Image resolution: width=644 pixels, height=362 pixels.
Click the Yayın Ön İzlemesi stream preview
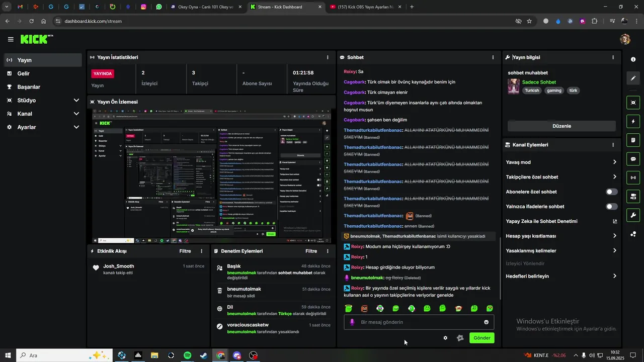click(x=212, y=176)
